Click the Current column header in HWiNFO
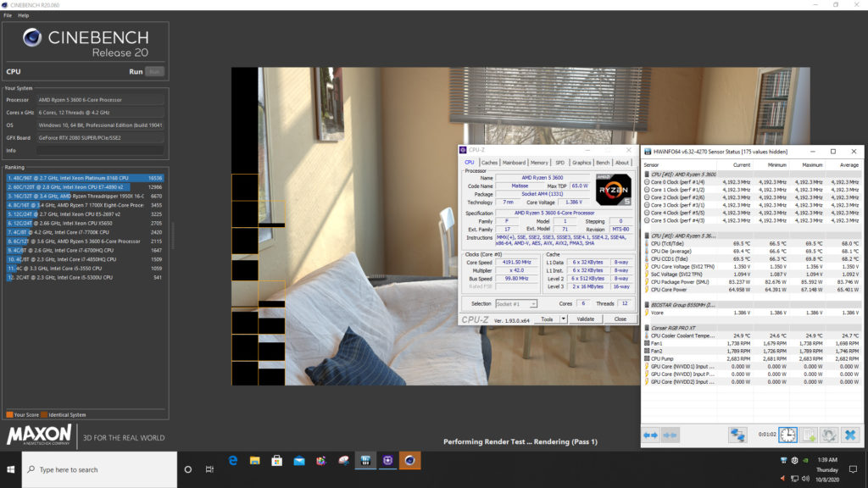The height and width of the screenshot is (488, 868). pyautogui.click(x=741, y=165)
